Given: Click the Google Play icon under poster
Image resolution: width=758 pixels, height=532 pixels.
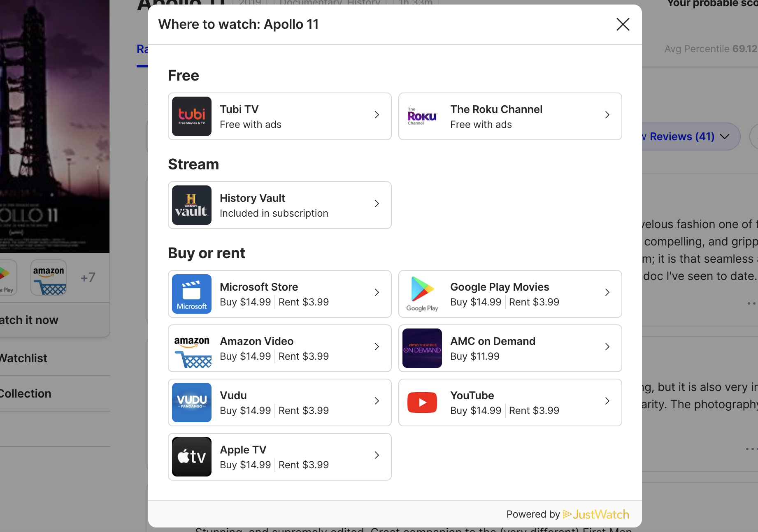Looking at the screenshot, I should [8, 278].
